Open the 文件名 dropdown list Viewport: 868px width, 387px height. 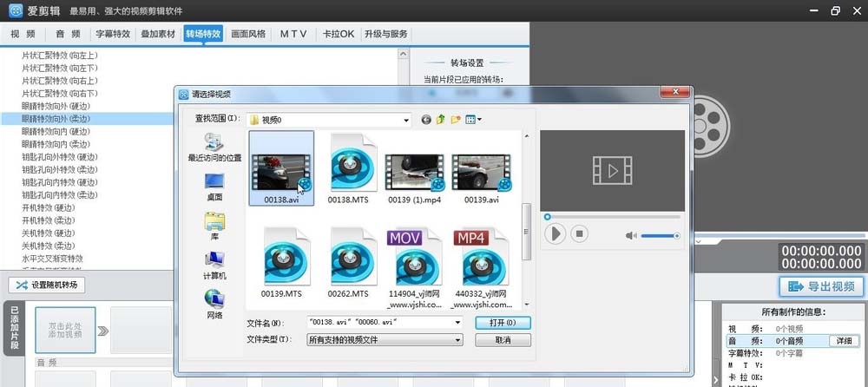[x=457, y=322]
